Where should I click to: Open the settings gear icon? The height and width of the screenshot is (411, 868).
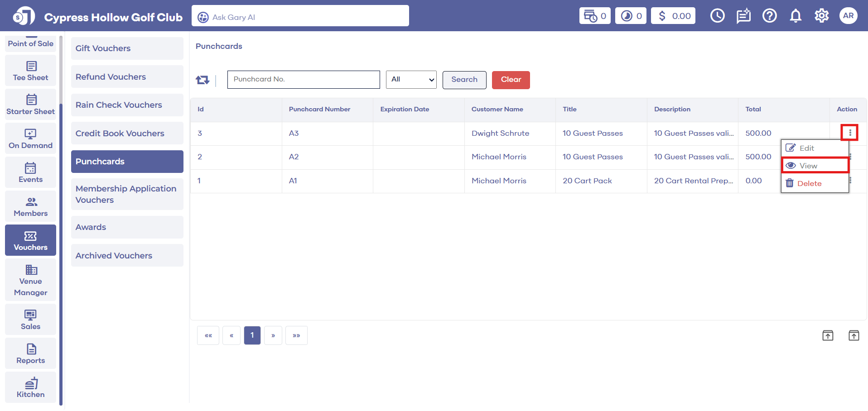pos(821,16)
